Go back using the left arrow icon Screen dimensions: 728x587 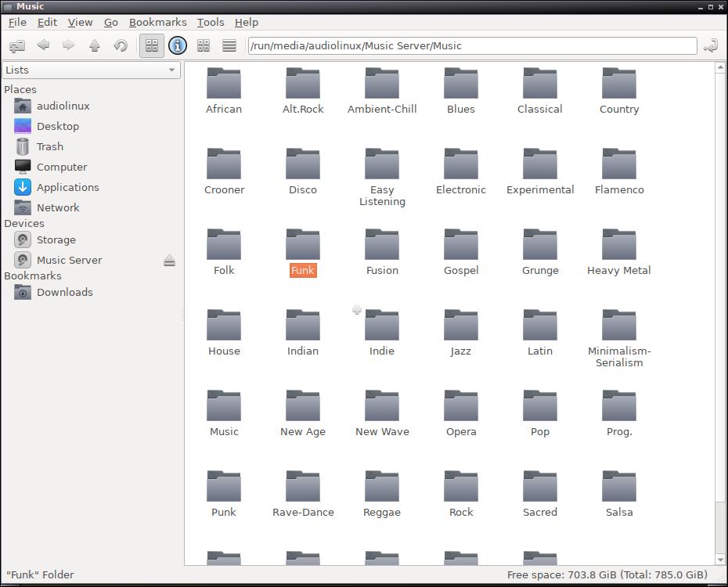43,45
